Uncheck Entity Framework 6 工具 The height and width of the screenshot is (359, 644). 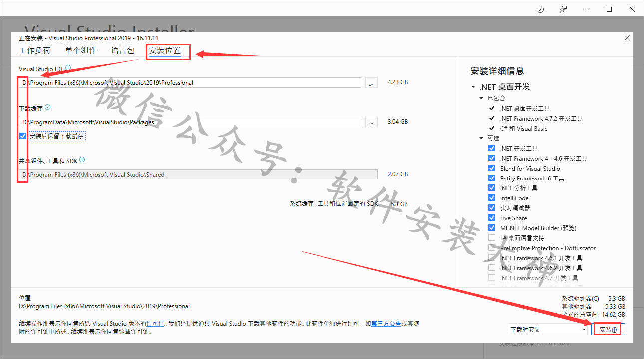point(492,178)
